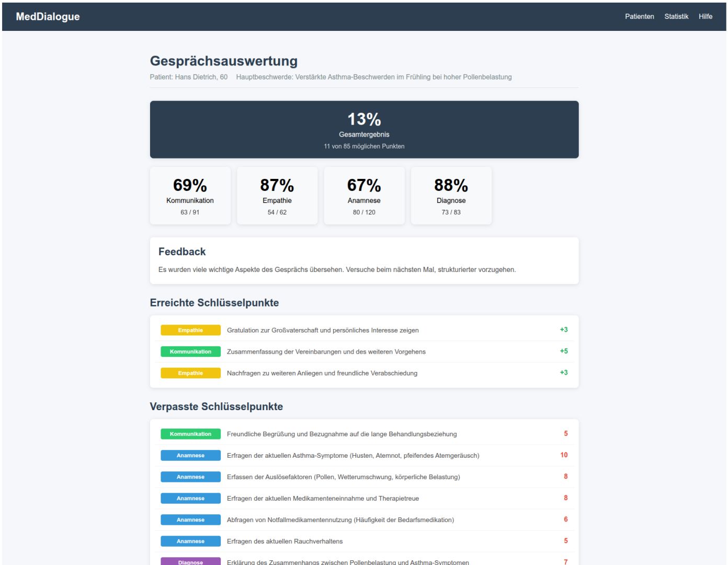Click Kommunikation tag for Freundliche Begrüßung row
Screen dimensions: 728x565
point(190,434)
